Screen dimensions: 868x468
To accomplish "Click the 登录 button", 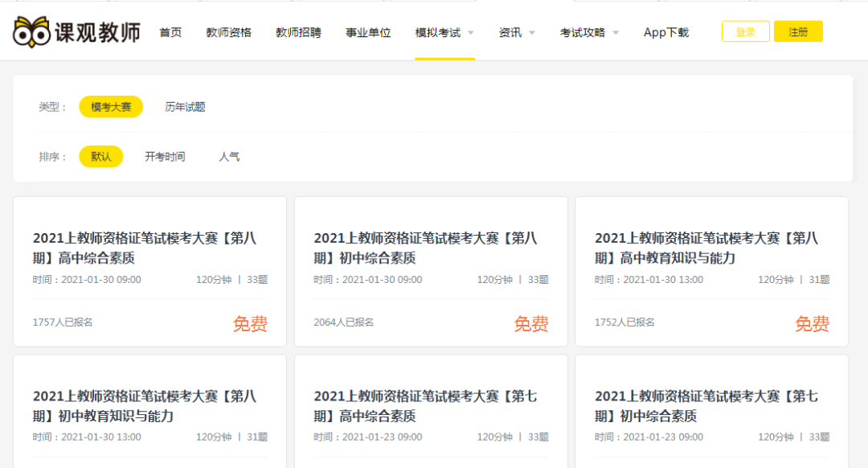I will [x=745, y=31].
